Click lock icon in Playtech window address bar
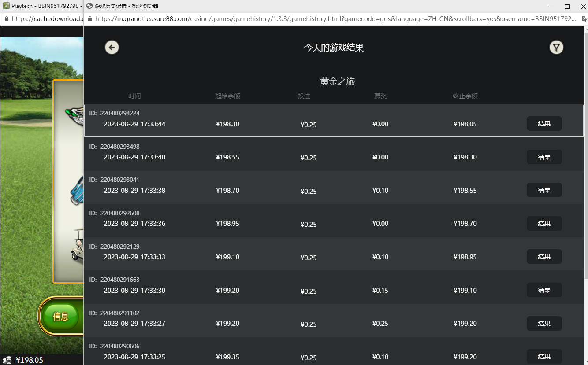 6,19
